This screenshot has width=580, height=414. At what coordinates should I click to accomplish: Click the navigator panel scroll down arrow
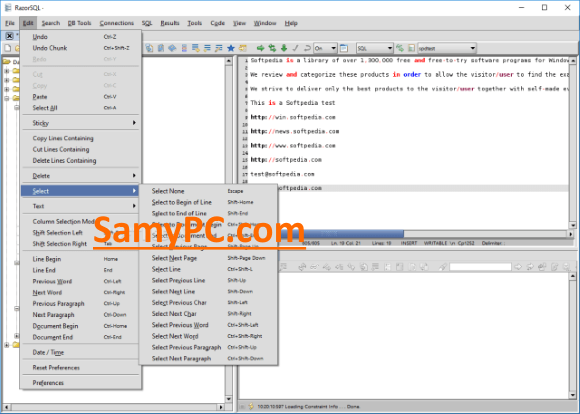229,398
